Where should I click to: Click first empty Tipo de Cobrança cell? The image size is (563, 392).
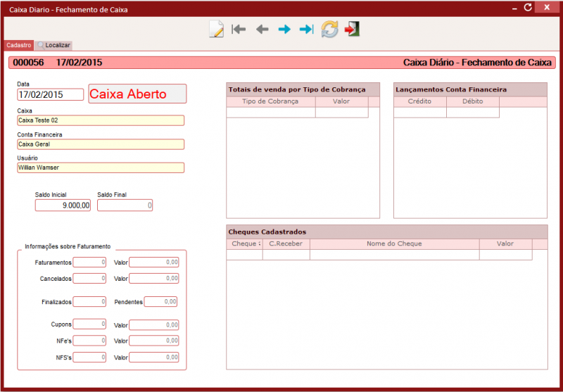271,113
